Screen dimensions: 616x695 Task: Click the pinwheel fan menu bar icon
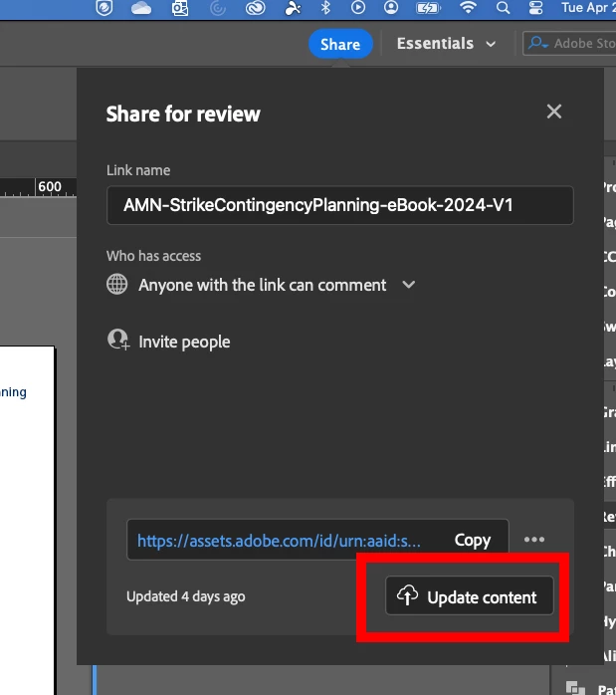pyautogui.click(x=293, y=8)
